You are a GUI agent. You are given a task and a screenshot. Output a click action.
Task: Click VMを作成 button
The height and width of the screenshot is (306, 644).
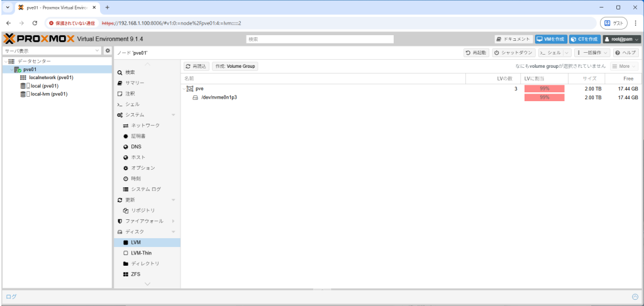tap(551, 40)
